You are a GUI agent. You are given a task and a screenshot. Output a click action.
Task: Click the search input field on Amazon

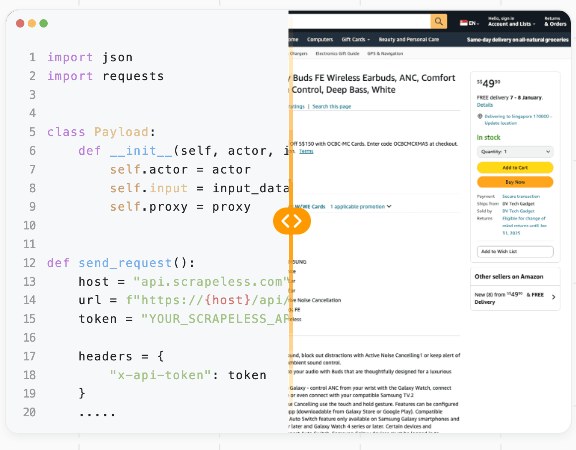tap(359, 21)
